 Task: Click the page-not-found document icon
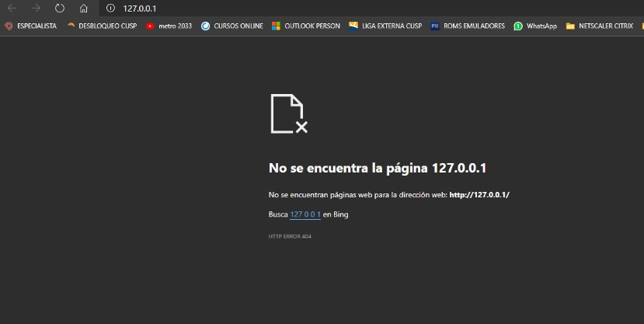click(289, 113)
